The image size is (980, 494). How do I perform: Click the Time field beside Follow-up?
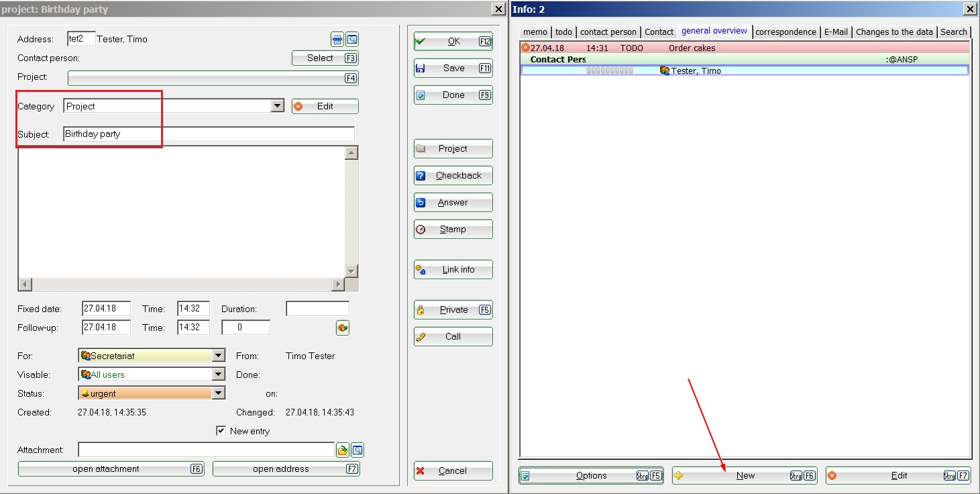(193, 328)
